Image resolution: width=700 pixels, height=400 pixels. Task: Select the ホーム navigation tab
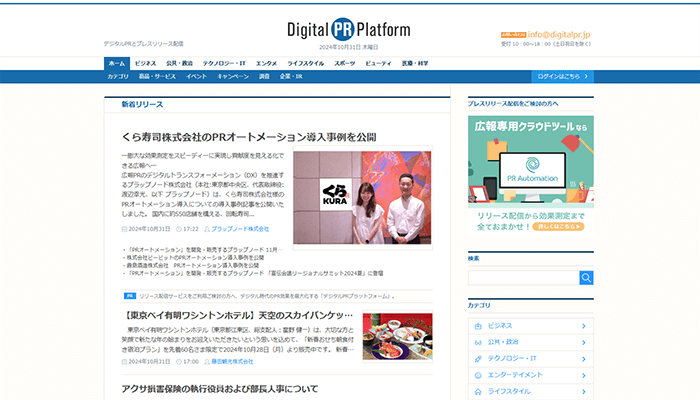coord(117,63)
